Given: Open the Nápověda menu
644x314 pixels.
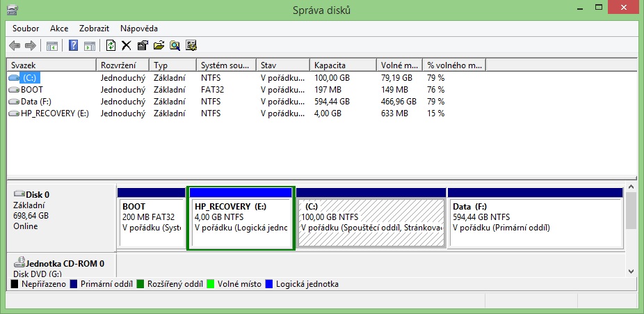Looking at the screenshot, I should pyautogui.click(x=139, y=29).
